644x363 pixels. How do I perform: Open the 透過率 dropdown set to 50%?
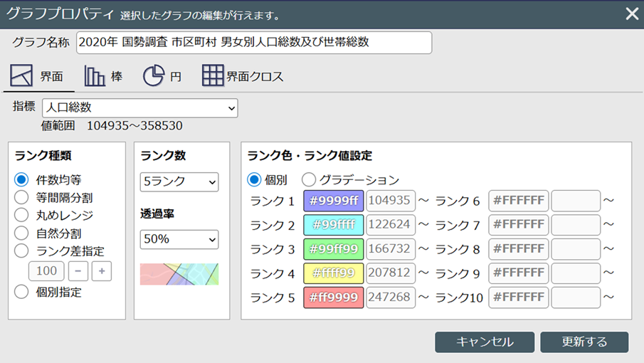point(179,240)
